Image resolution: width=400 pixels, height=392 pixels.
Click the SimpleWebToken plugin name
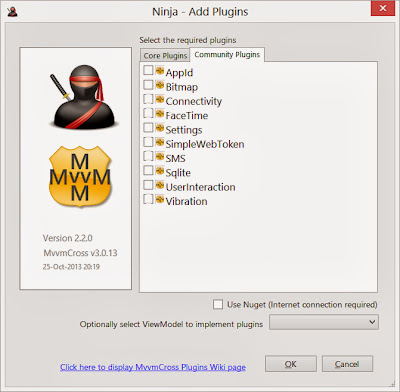point(205,144)
